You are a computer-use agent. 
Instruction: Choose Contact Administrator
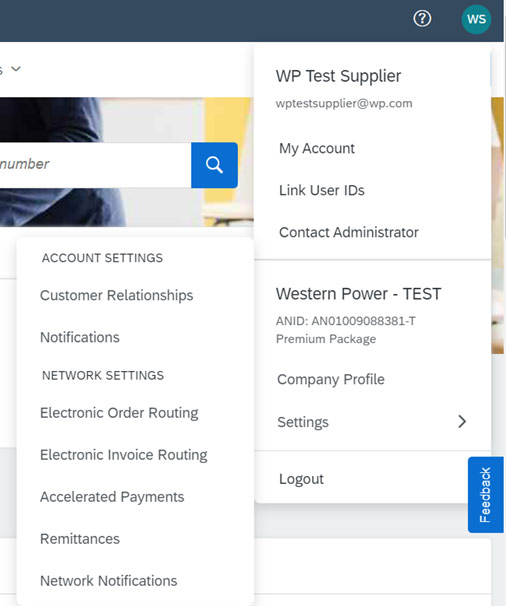(349, 232)
